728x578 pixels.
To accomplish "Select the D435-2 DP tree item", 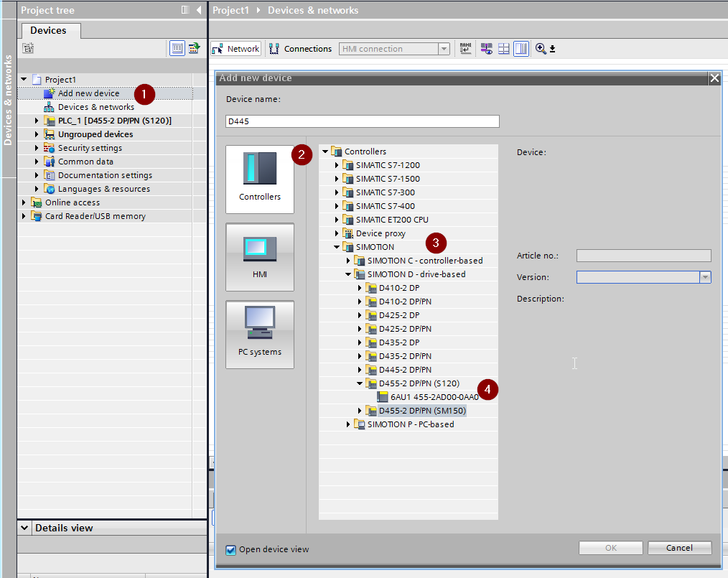I will coord(399,342).
